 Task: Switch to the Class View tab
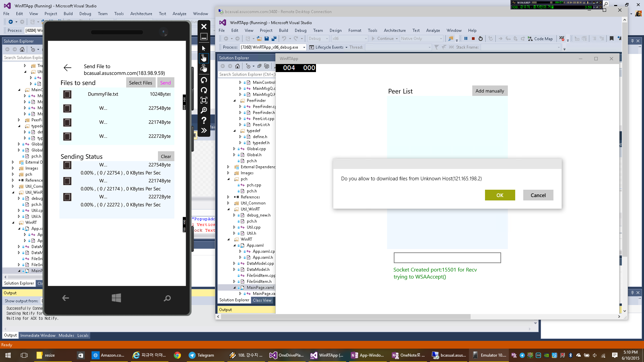(x=262, y=300)
